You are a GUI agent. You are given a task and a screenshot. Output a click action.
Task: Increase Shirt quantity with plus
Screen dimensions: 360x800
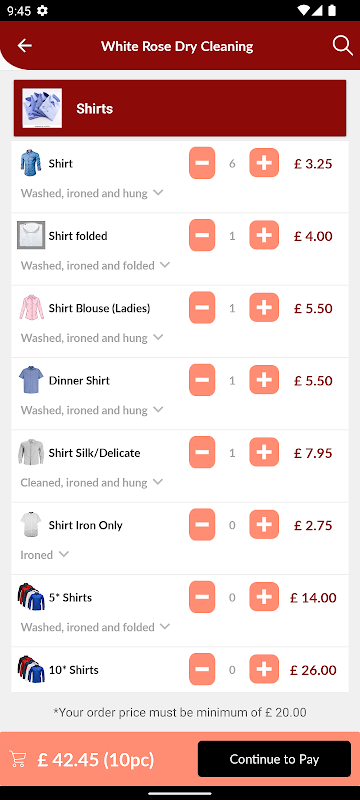point(264,163)
